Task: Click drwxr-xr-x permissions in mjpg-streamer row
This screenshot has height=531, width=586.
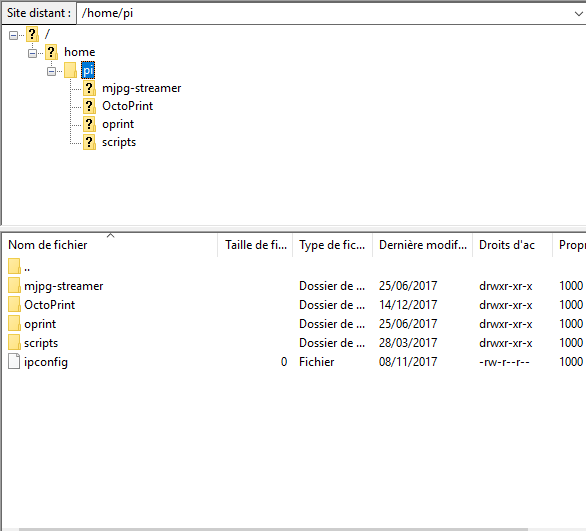Action: coord(505,286)
